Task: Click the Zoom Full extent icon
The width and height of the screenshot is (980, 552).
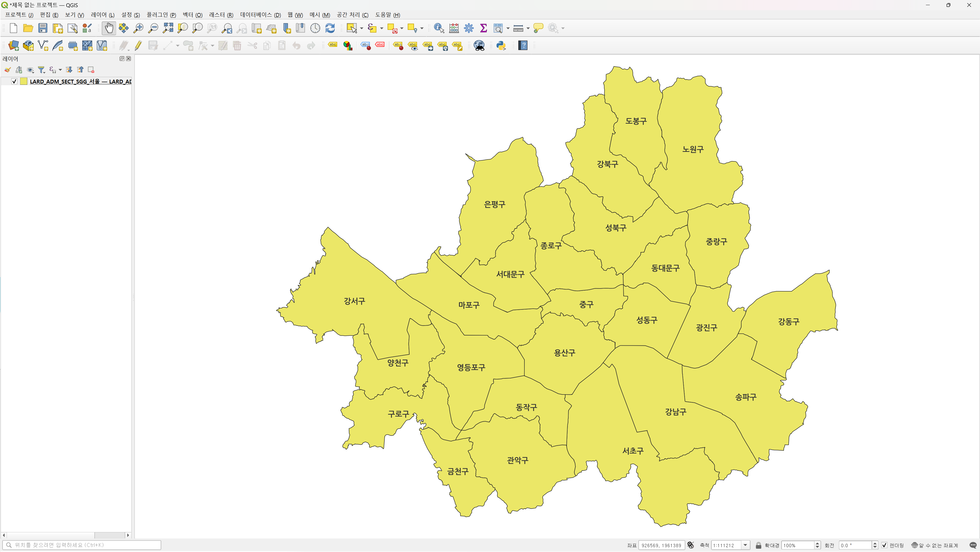Action: tap(168, 28)
